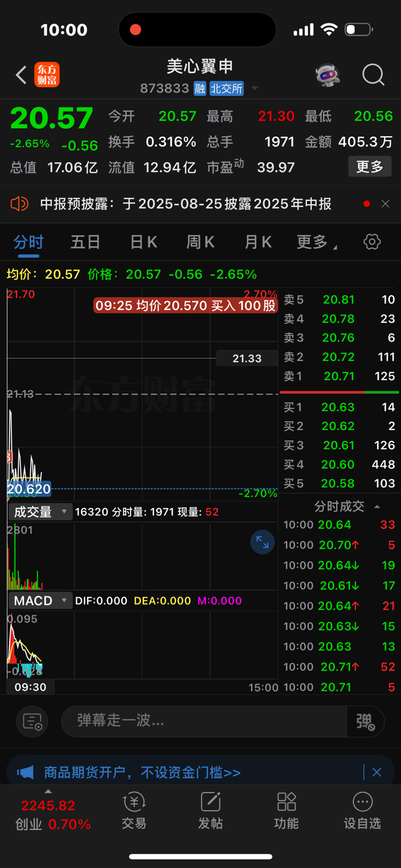The width and height of the screenshot is (401, 868).
Task: Open the robot assistant avatar
Action: [x=327, y=75]
